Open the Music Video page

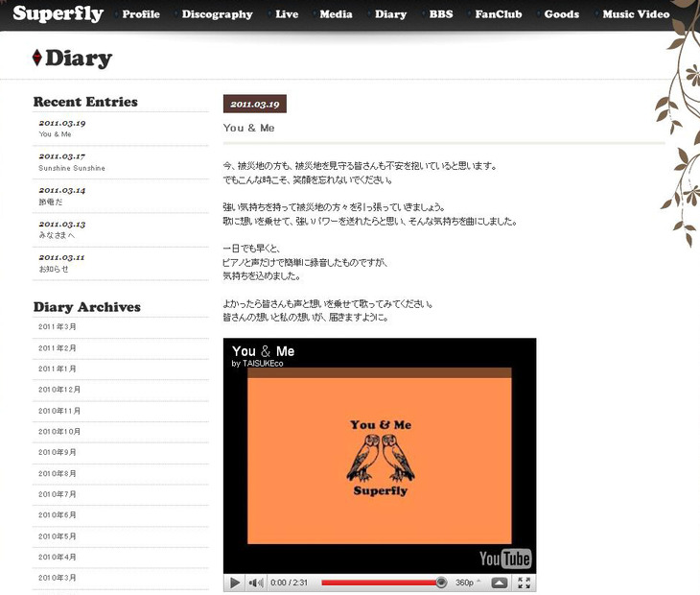point(636,14)
